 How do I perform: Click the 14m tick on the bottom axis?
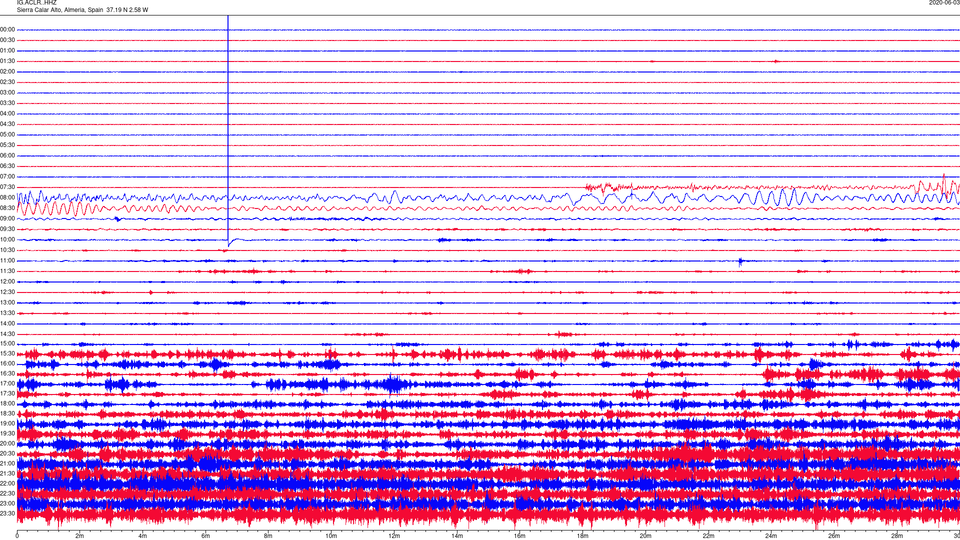coord(457,536)
